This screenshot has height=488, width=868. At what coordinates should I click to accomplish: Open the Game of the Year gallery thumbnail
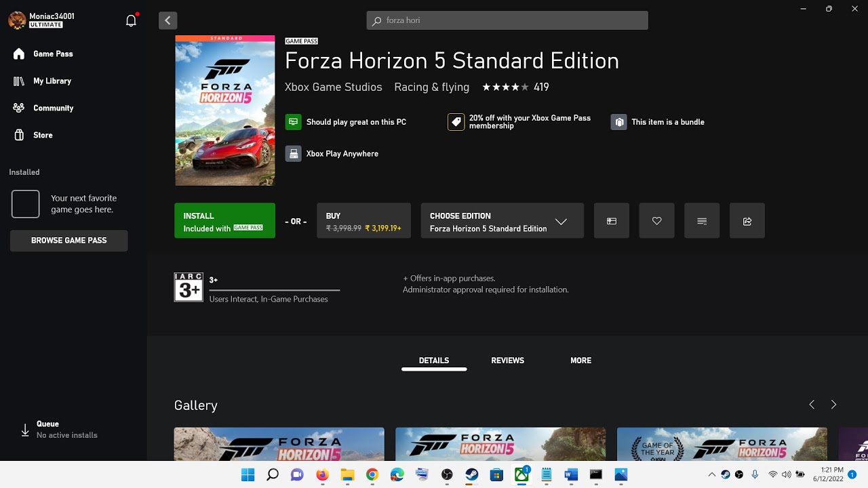(x=722, y=444)
